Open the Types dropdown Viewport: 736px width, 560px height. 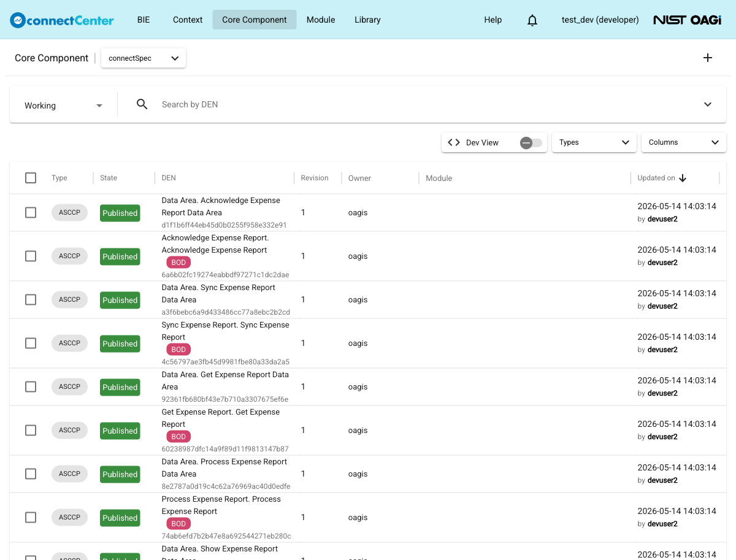tap(594, 142)
